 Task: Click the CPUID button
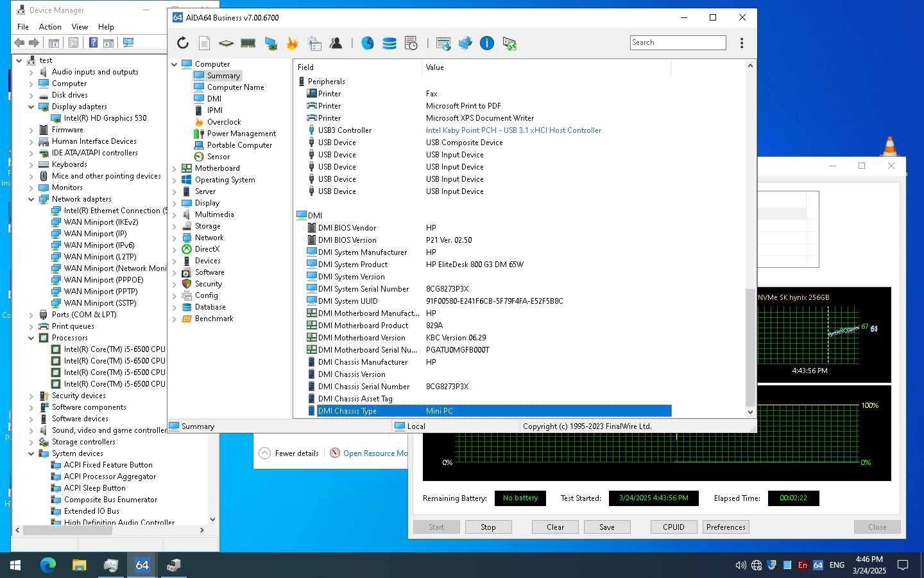coord(674,527)
